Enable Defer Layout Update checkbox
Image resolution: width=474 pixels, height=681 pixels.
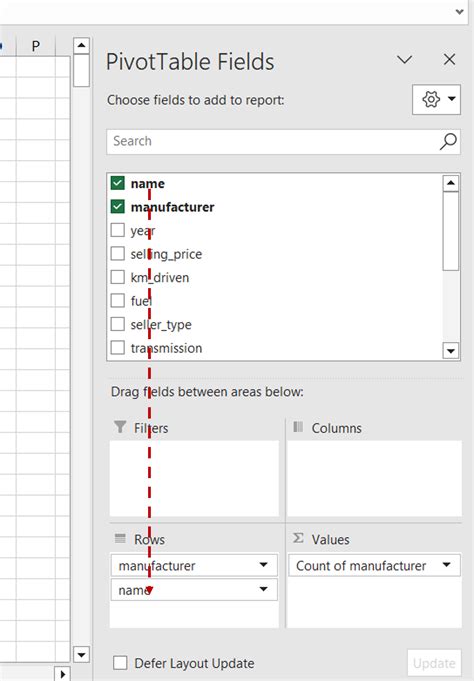pyautogui.click(x=120, y=663)
